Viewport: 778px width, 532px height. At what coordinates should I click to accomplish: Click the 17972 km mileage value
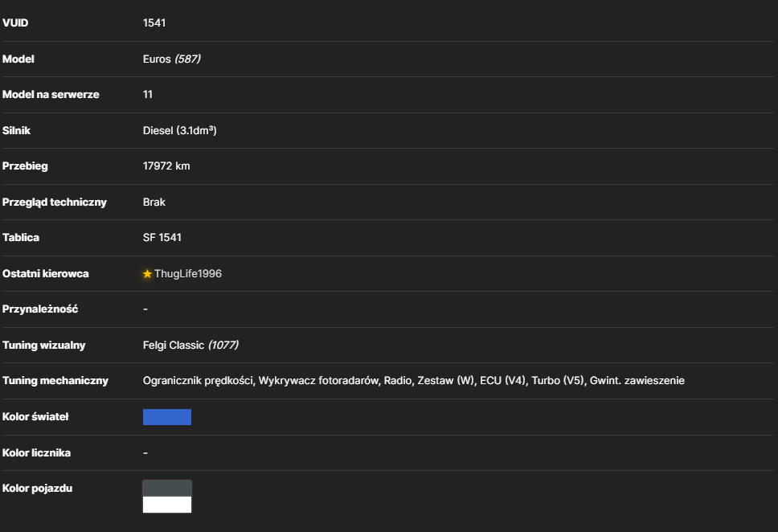[166, 166]
